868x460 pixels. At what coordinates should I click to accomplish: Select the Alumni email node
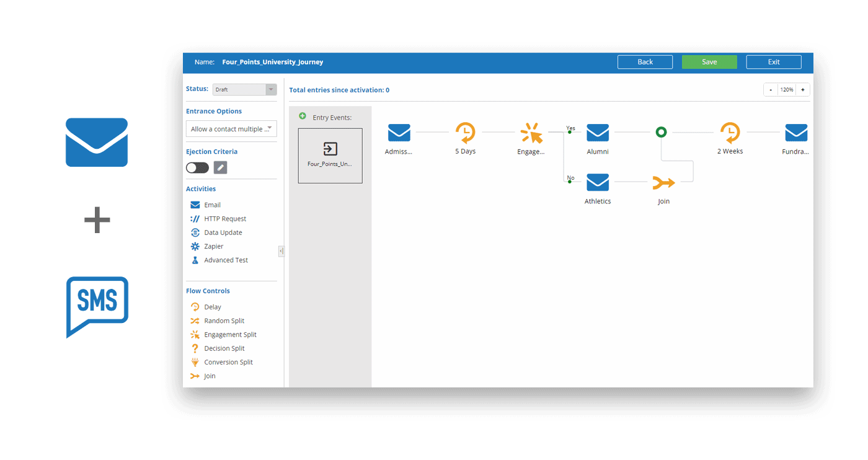tap(598, 133)
